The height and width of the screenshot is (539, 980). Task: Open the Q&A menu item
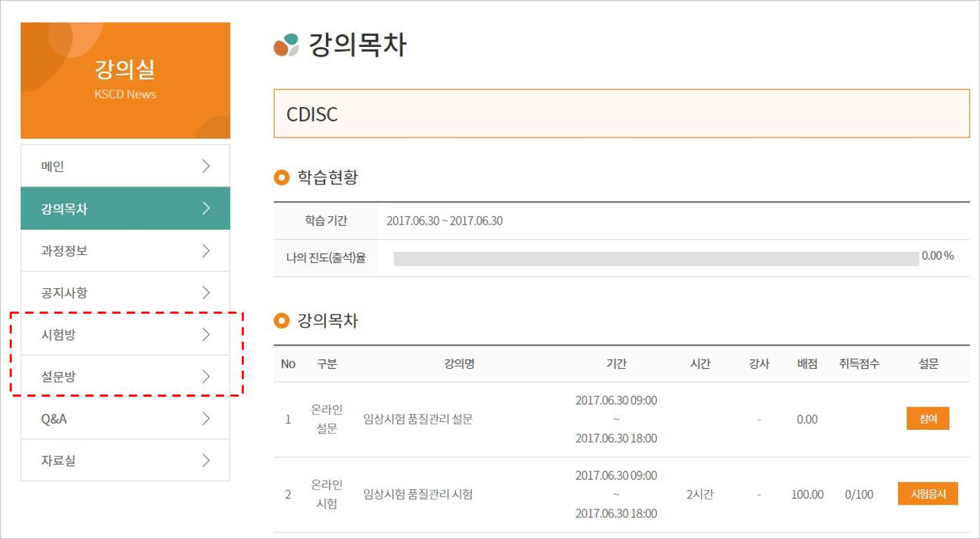125,419
